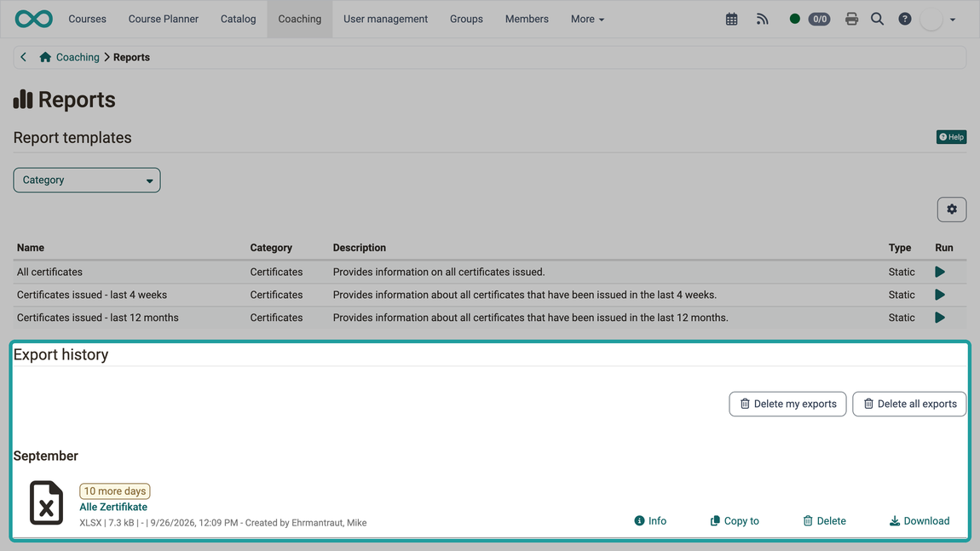This screenshot has width=980, height=551.
Task: Click the print icon
Action: point(851,20)
